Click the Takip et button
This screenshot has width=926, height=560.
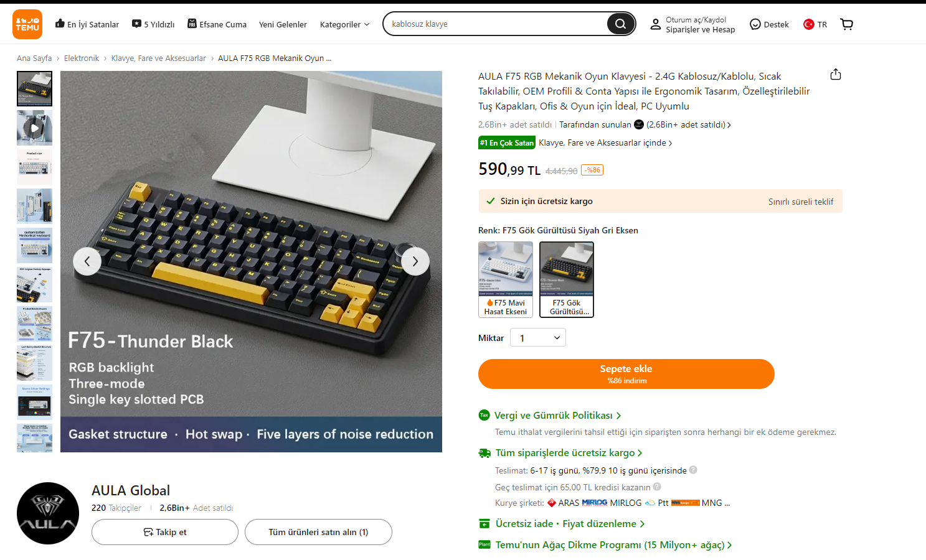coord(165,532)
